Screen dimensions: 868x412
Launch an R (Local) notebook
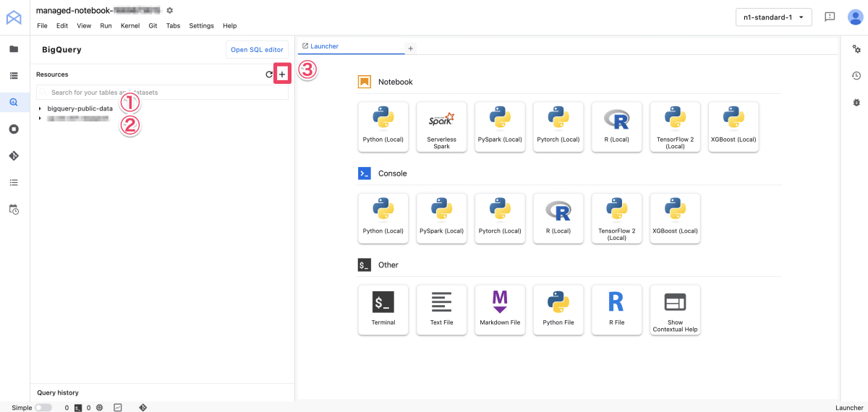tap(617, 126)
